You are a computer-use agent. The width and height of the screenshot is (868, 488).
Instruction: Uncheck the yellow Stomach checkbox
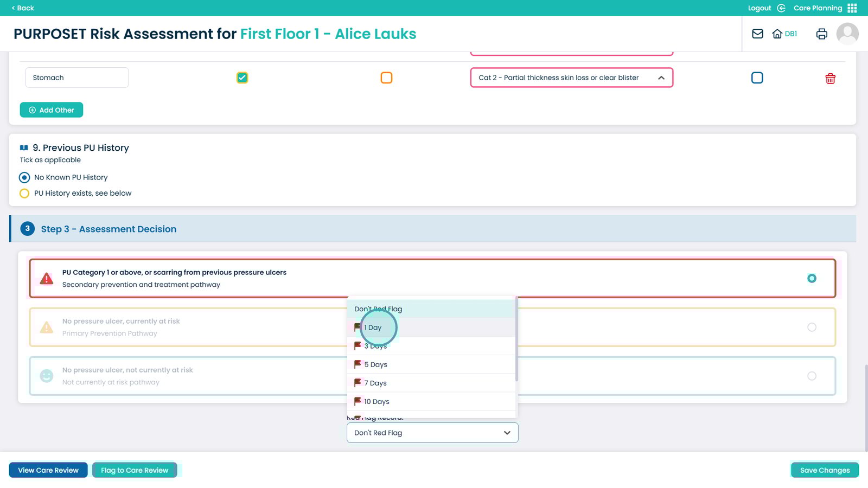click(242, 78)
